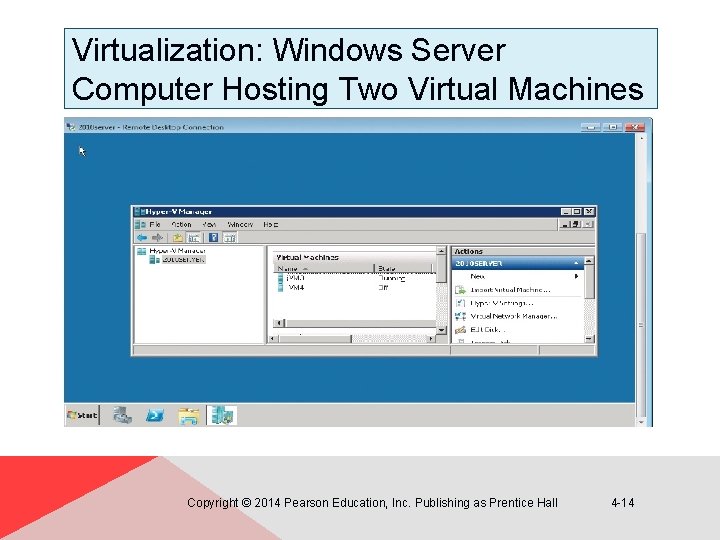Select Hyper-V Manager root tree node
Image resolution: width=720 pixels, height=540 pixels.
coord(177,251)
